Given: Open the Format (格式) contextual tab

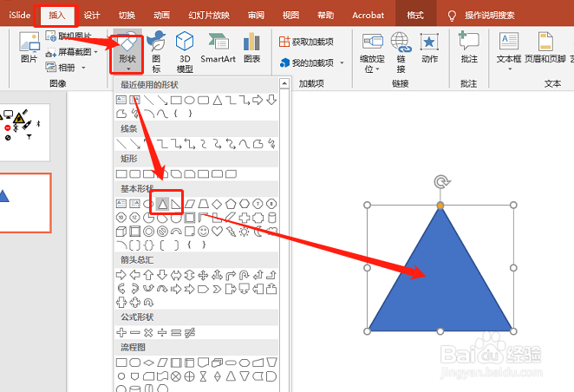Looking at the screenshot, I should pos(415,16).
